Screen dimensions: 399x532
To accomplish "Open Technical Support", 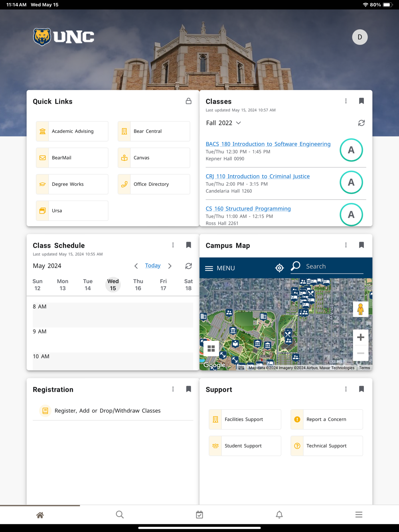I will point(327,446).
